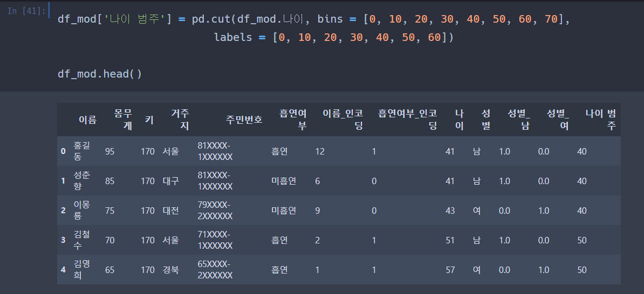
Task: Click the 나이 column header
Action: [x=459, y=120]
